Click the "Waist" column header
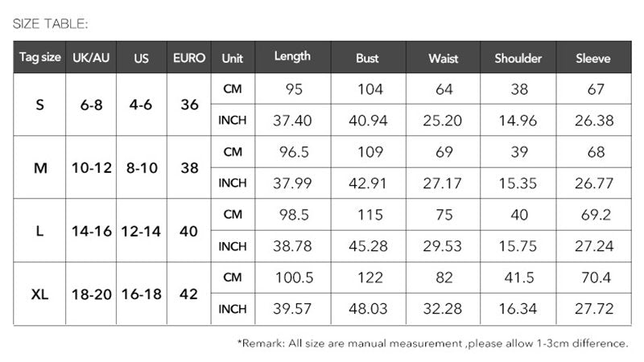The image size is (644, 362). tap(444, 58)
